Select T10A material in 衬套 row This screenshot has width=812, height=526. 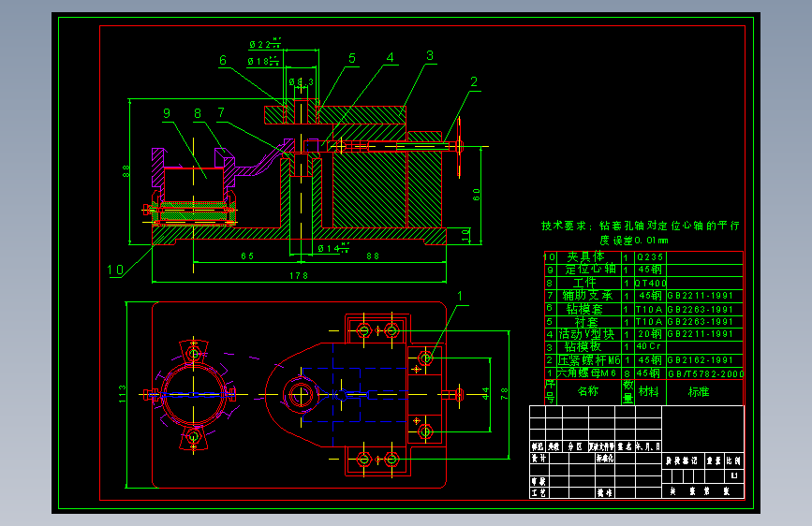(649, 322)
